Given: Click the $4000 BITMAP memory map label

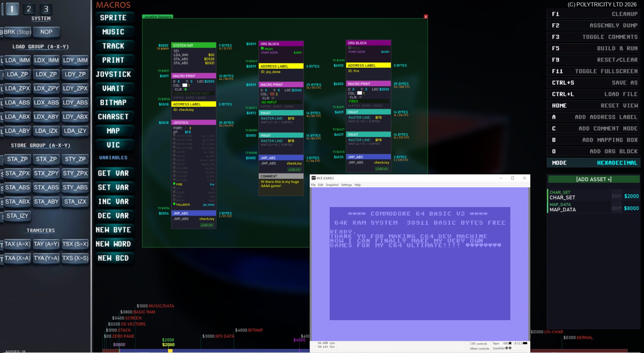Looking at the screenshot, I should point(249,330).
